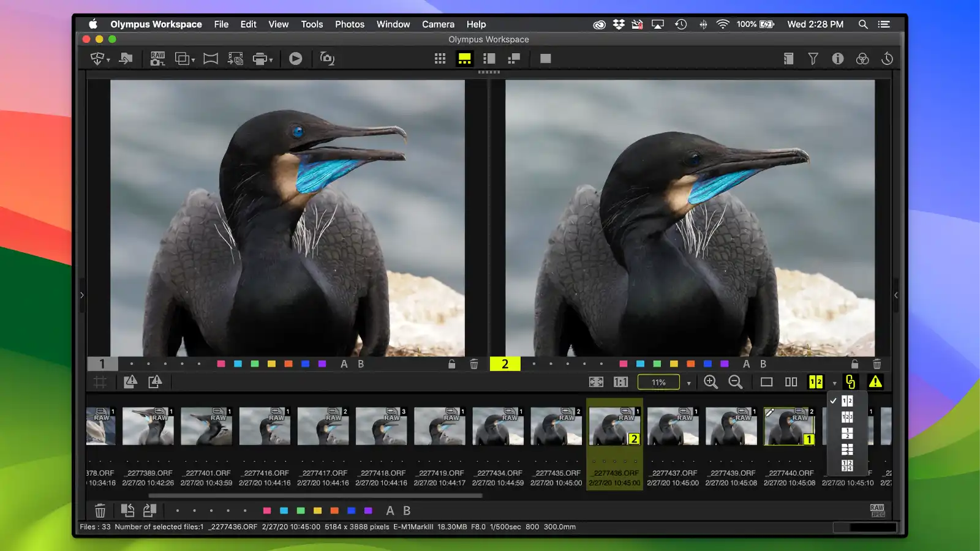Select the panorama composite icon
The image size is (980, 551).
[211, 58]
